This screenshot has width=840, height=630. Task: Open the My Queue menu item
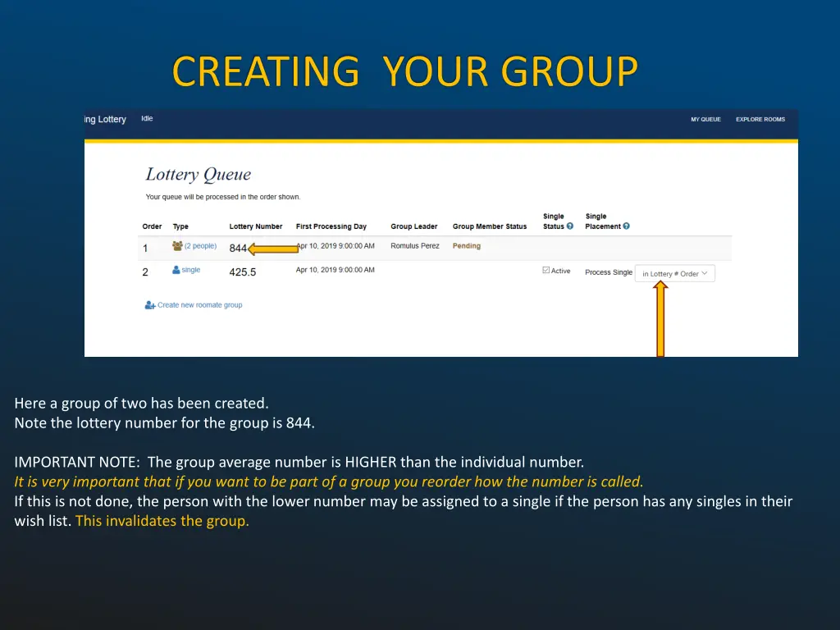click(x=705, y=119)
